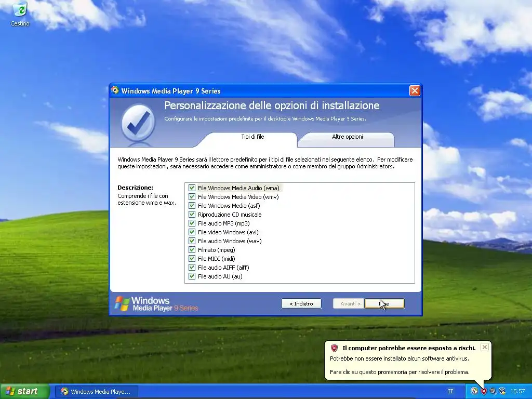The height and width of the screenshot is (399, 532).
Task: Open the Start menu
Action: click(x=24, y=391)
